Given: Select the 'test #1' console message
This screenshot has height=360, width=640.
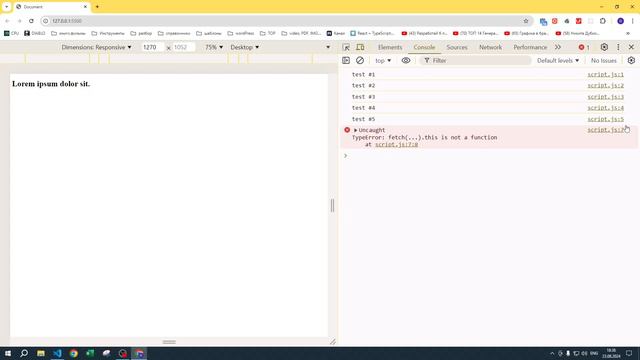Looking at the screenshot, I should click(363, 74).
